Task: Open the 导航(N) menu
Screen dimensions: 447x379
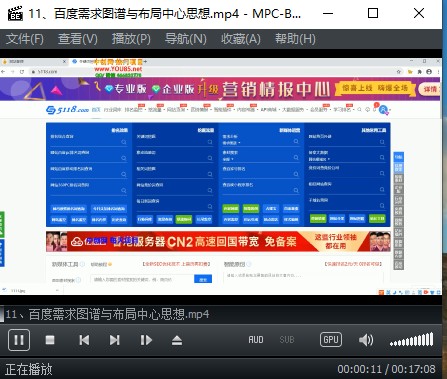Action: [186, 39]
